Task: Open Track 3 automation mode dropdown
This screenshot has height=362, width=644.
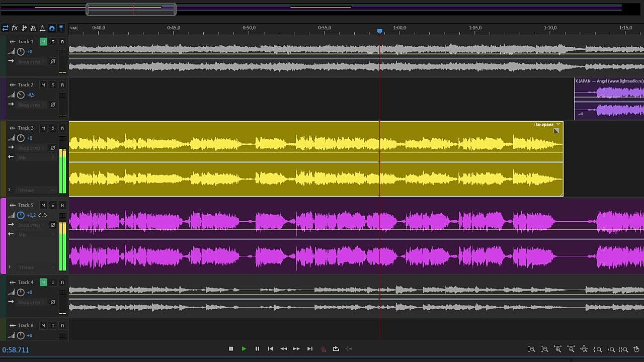Action: (36, 191)
